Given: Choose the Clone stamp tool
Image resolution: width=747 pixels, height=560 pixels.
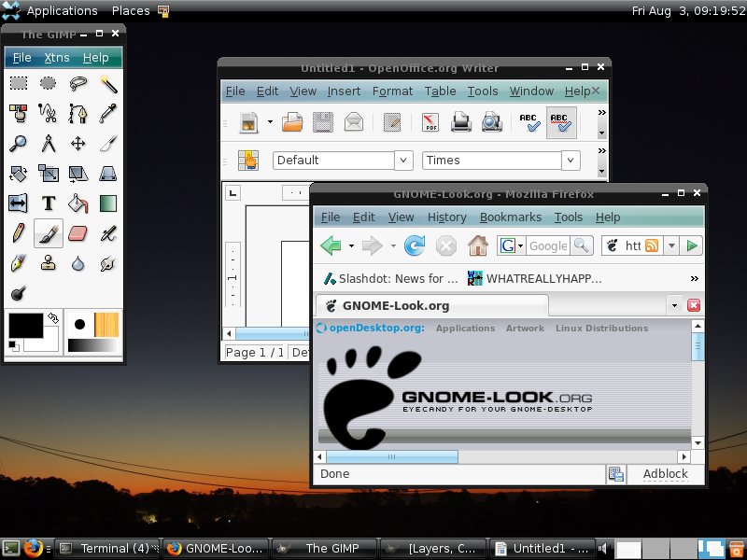Looking at the screenshot, I should pyautogui.click(x=49, y=263).
